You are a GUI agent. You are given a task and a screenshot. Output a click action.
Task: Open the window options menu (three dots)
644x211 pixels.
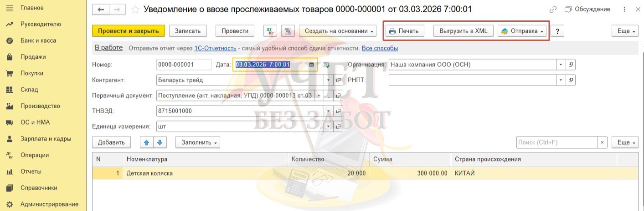click(x=623, y=9)
